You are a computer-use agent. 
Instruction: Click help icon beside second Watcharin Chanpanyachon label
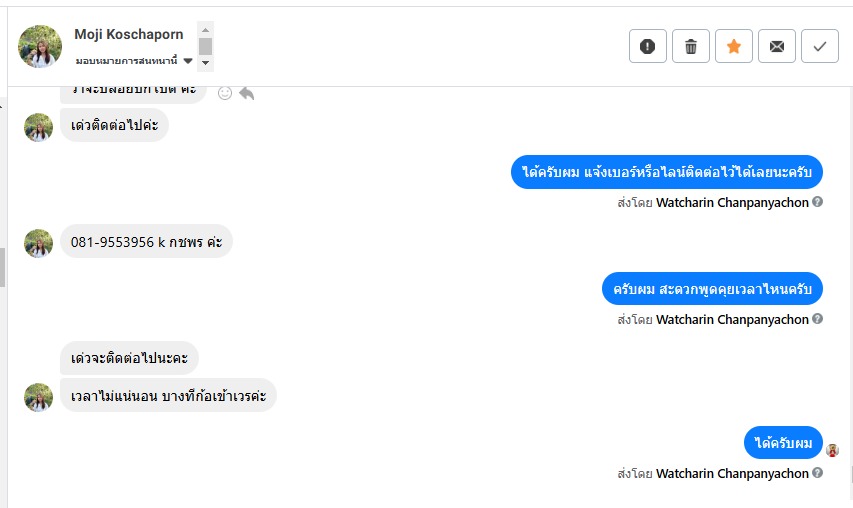818,319
